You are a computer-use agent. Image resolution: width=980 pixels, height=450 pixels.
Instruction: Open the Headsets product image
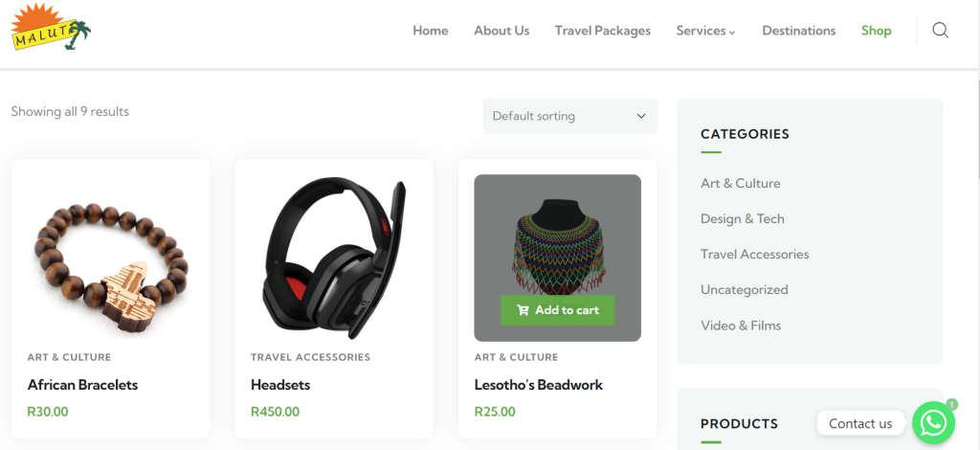(x=334, y=258)
